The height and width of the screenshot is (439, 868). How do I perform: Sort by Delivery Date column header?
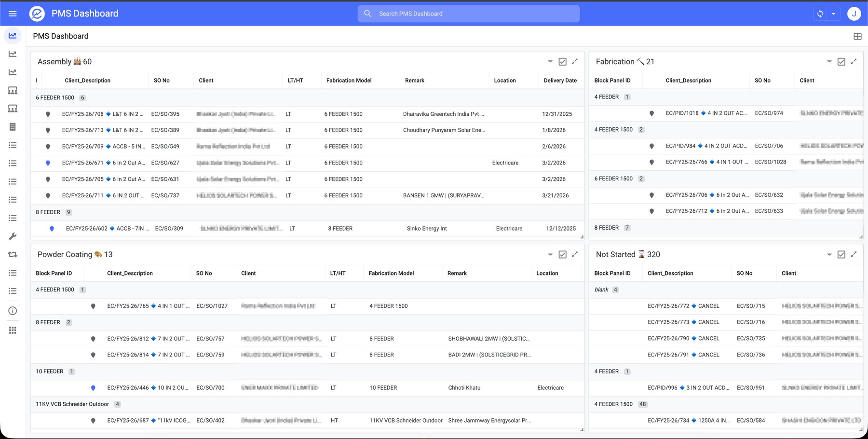click(x=560, y=81)
